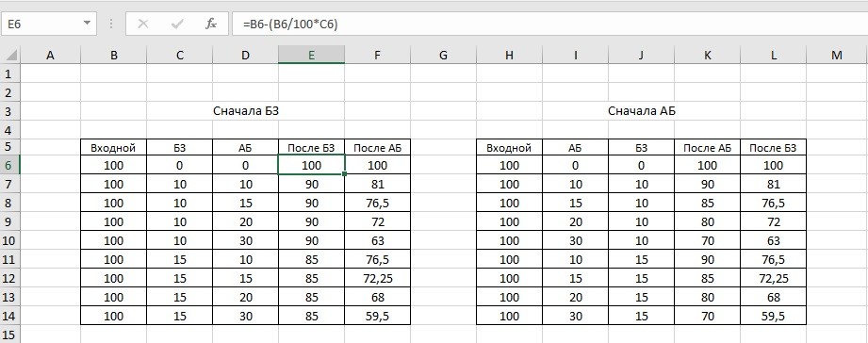Screen dimensions: 868x343
Task: Click the Cancel (X) formula bar icon
Action: [x=143, y=24]
